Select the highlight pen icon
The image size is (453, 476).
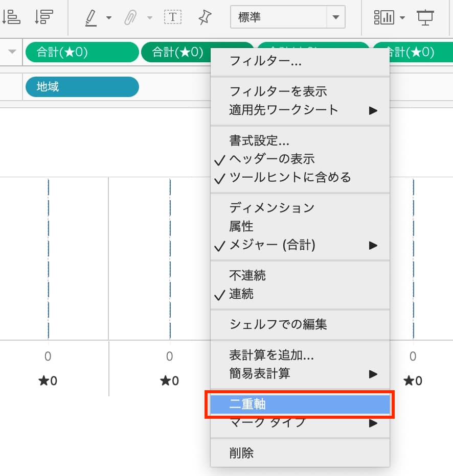coord(90,17)
